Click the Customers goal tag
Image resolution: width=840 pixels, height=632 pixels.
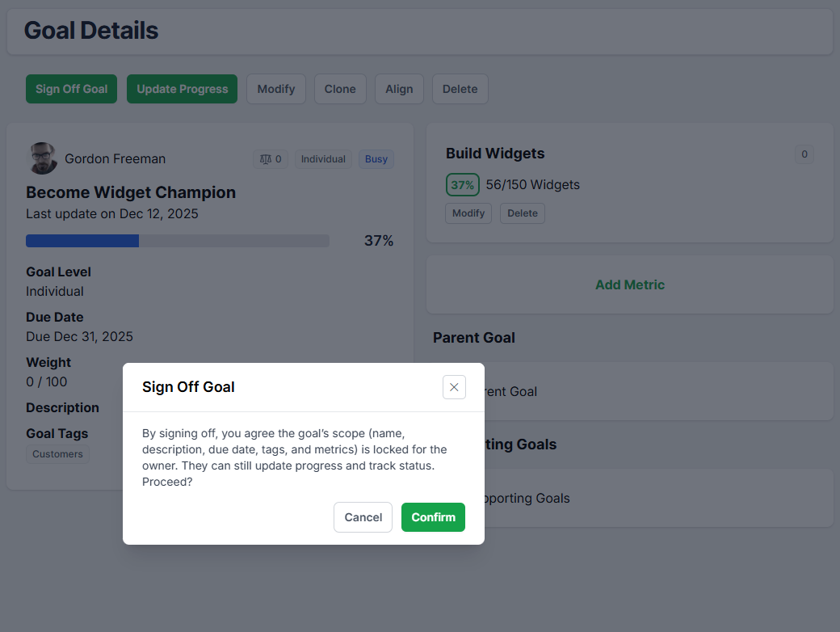[57, 454]
